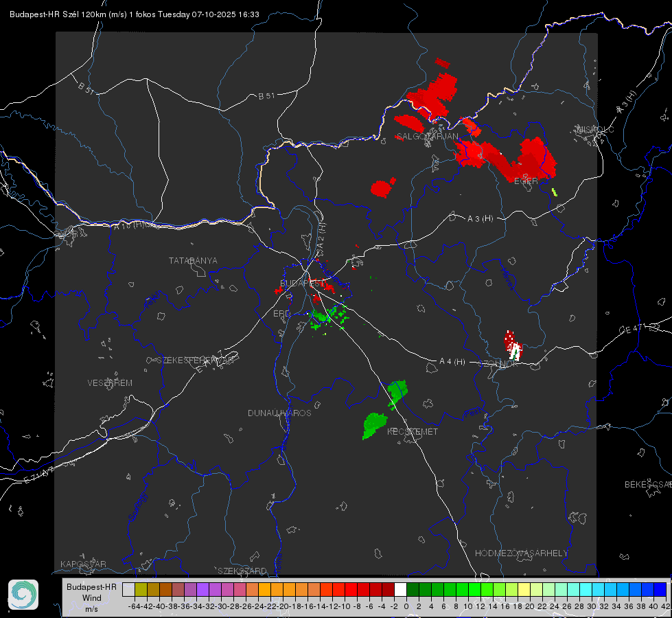
Task: Click the SZEKESFEHERVAR city label
Action: (x=195, y=360)
